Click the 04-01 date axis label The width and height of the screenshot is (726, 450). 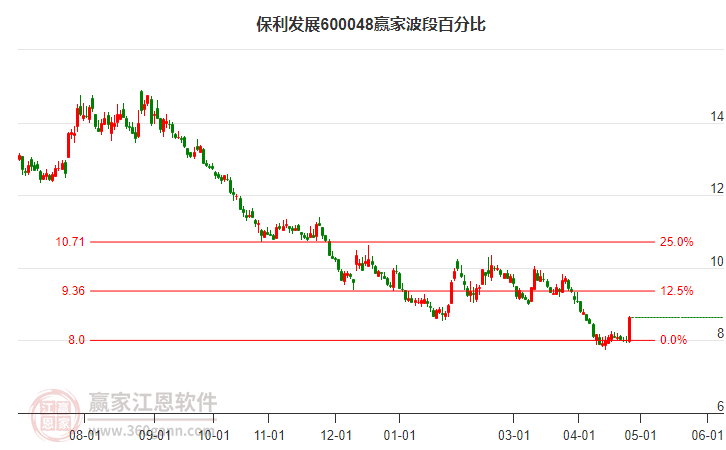pyautogui.click(x=579, y=435)
